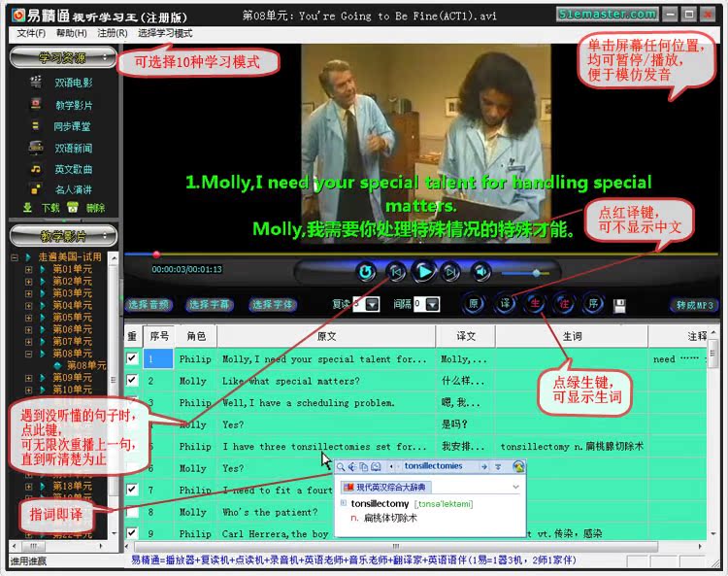Uncheck the checkbox in row 2
Viewport: 728px width, 576px height.
(x=132, y=381)
